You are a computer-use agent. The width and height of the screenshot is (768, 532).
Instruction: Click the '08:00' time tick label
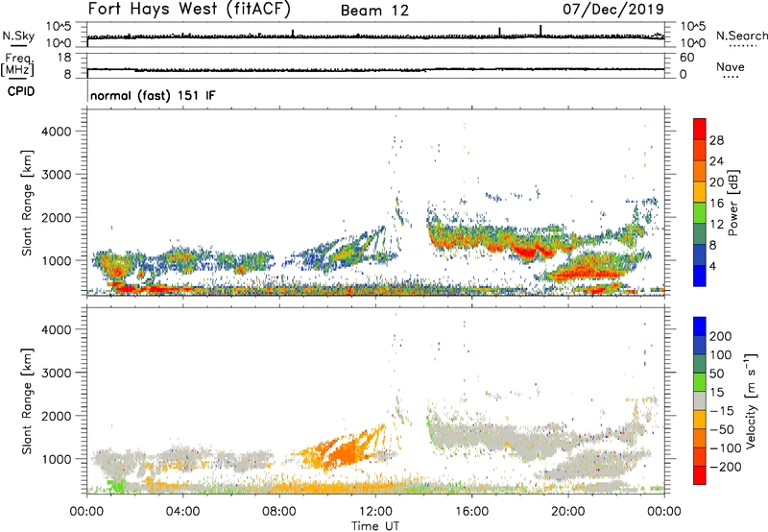279,512
